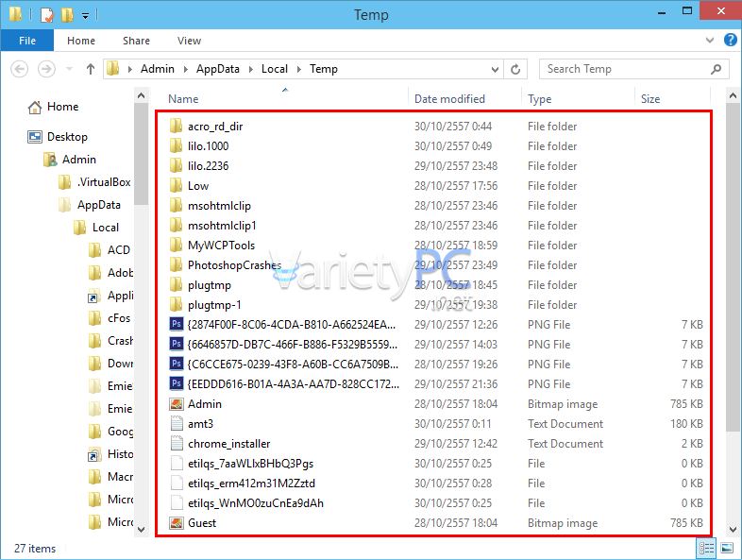742x560 pixels.
Task: Sort by the Type column header
Action: (x=539, y=99)
